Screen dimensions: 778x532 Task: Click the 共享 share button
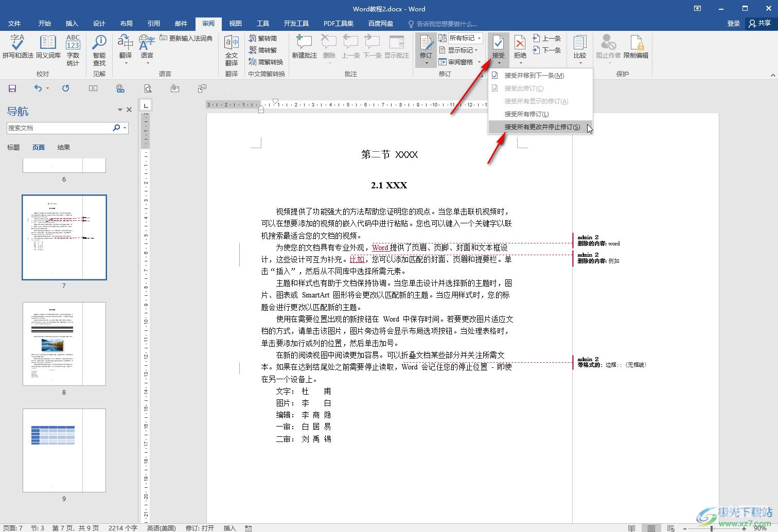(760, 23)
